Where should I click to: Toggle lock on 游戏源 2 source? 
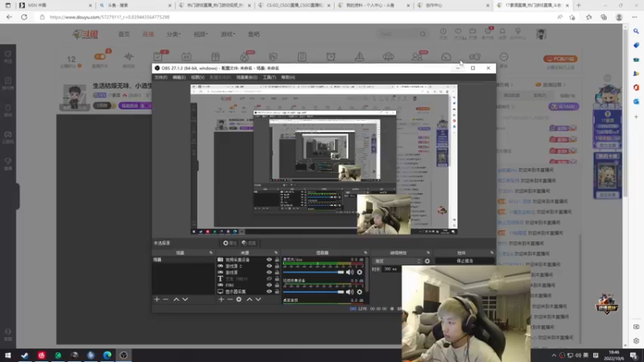[277, 266]
